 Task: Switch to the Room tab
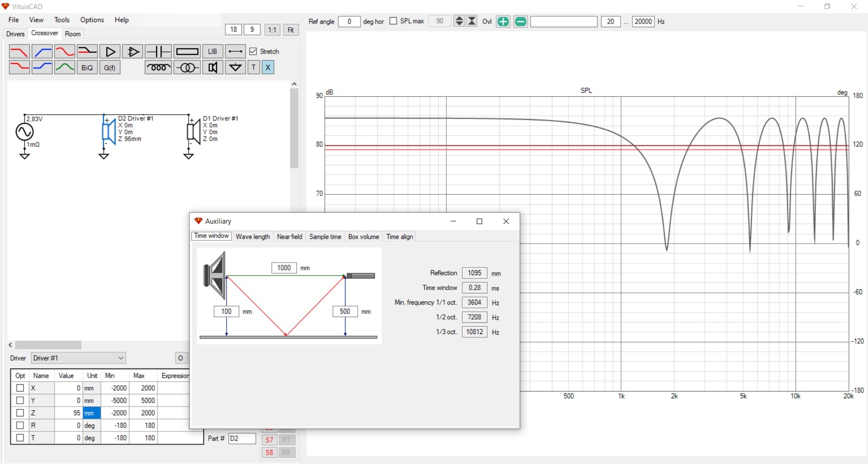73,34
